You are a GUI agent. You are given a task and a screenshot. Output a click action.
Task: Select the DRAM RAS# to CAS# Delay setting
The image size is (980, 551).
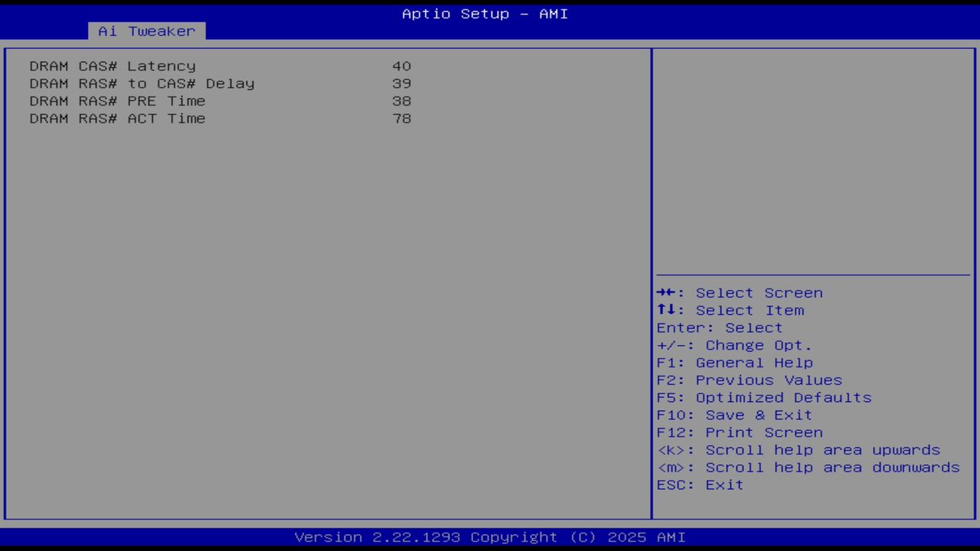(142, 83)
